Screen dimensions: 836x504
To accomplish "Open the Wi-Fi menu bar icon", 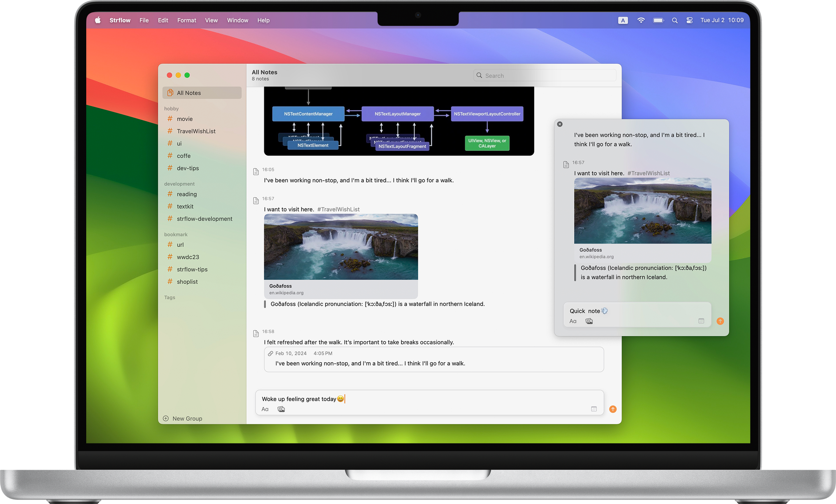I will [x=641, y=20].
